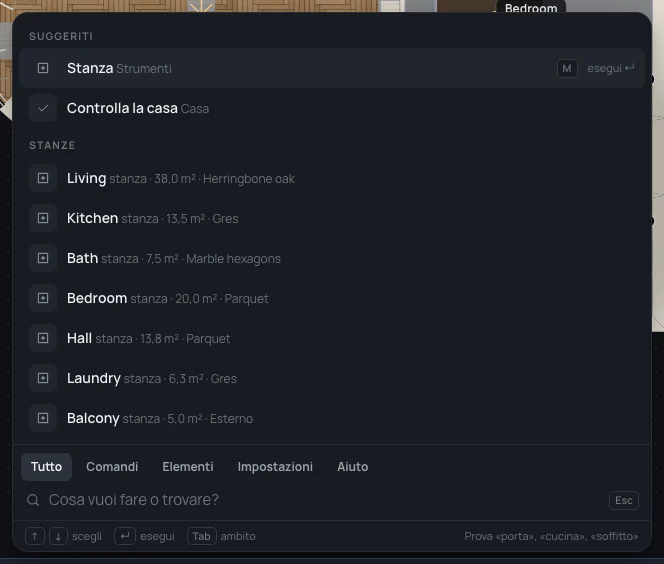Focus the 'Cosa vuoi fare o trovare?' search field
Viewport: 664px width, 564px height.
click(x=326, y=500)
